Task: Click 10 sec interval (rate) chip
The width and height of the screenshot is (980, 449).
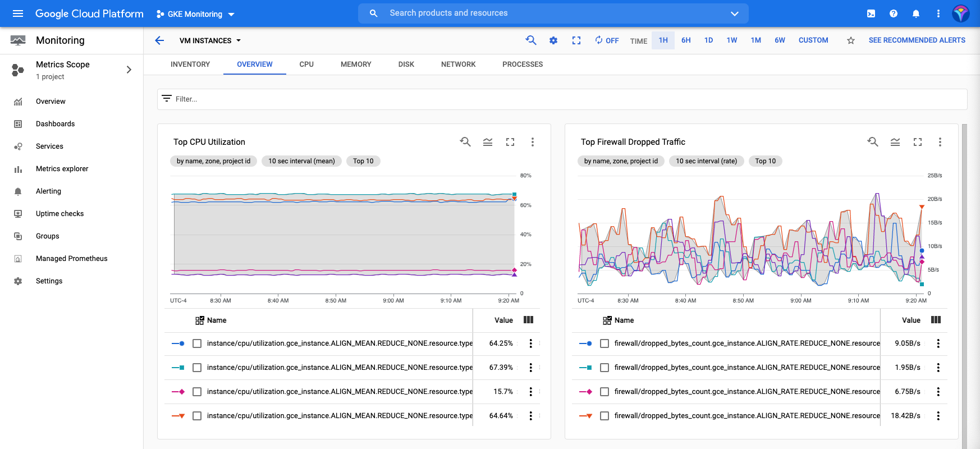Action: click(706, 161)
